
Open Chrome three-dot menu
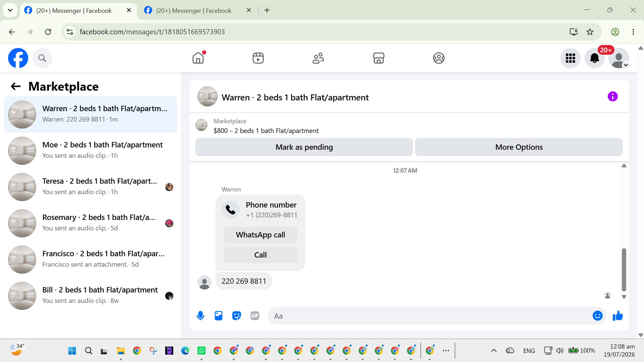pos(633,32)
